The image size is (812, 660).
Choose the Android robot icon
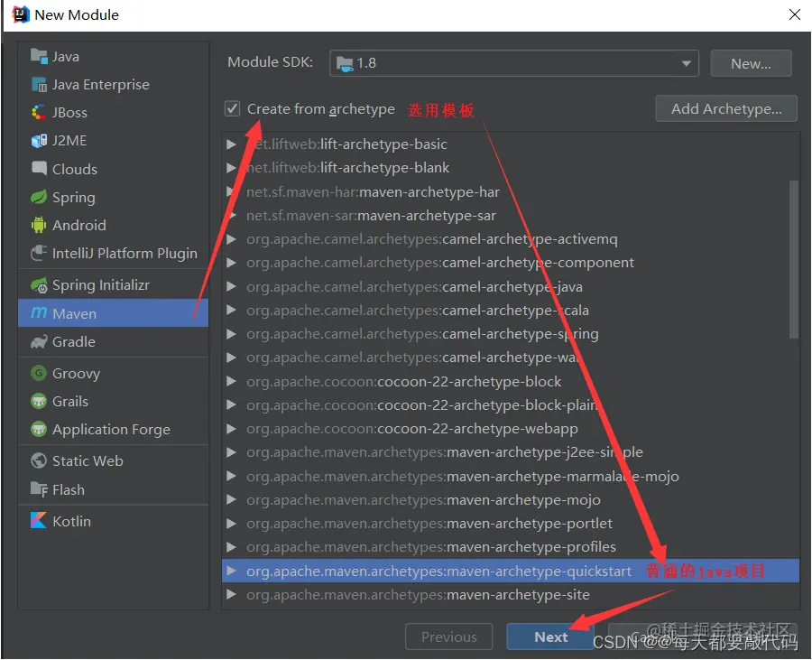tap(39, 225)
